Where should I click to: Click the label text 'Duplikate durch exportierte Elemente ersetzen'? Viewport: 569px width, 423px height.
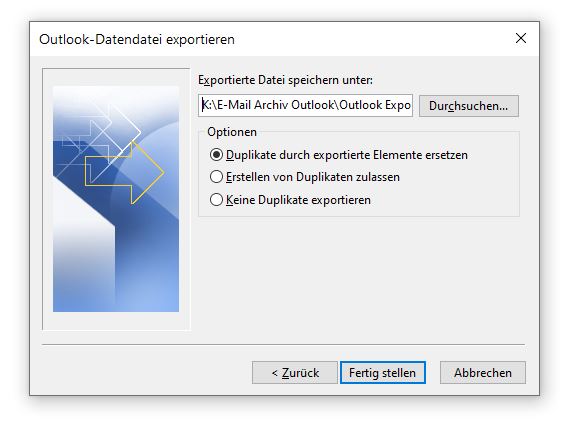point(347,155)
